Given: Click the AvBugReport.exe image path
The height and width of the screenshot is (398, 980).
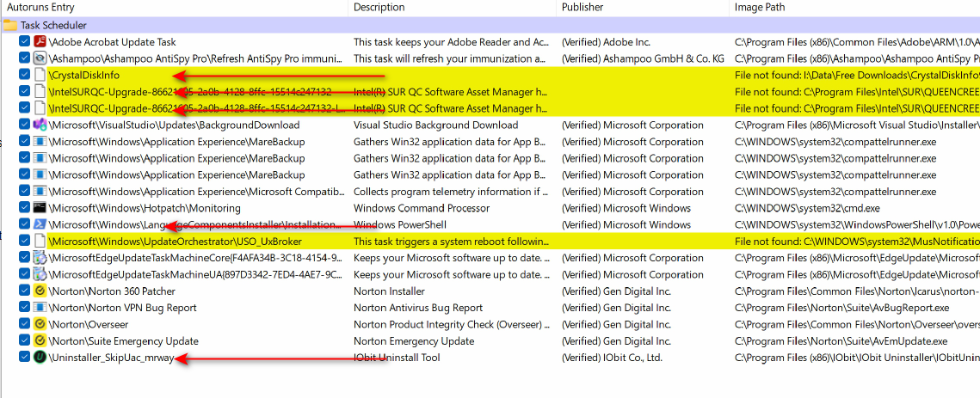Looking at the screenshot, I should (841, 308).
